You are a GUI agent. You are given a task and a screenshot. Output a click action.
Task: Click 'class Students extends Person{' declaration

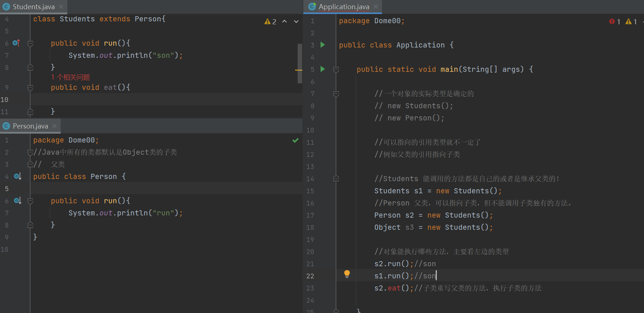[99, 19]
